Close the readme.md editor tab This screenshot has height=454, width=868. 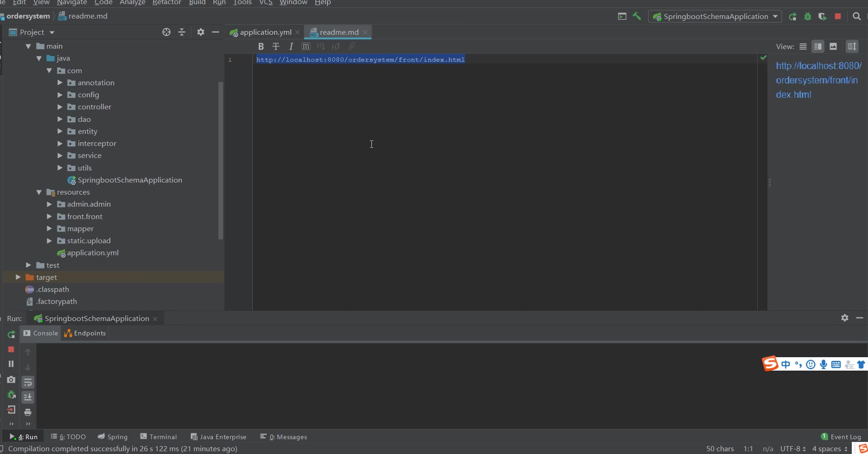pos(365,32)
